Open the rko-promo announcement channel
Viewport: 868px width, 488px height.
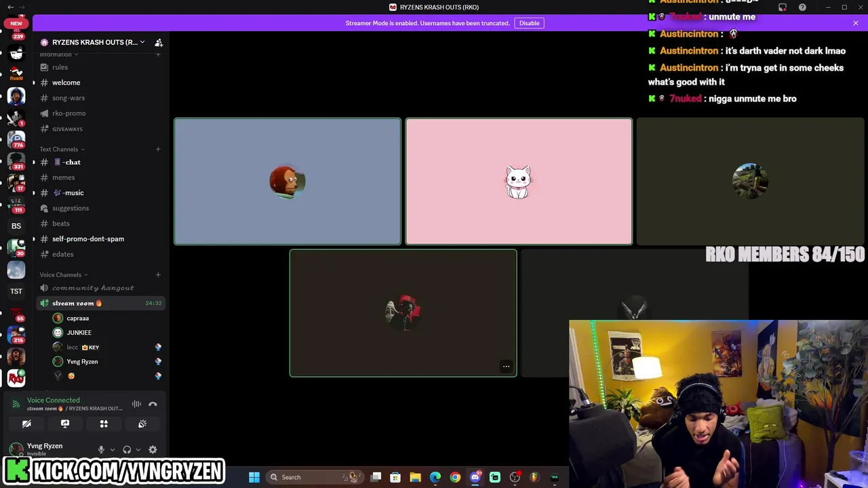(x=100, y=113)
